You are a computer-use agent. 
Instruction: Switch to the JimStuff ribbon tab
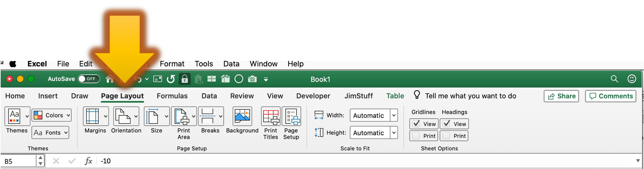click(359, 96)
